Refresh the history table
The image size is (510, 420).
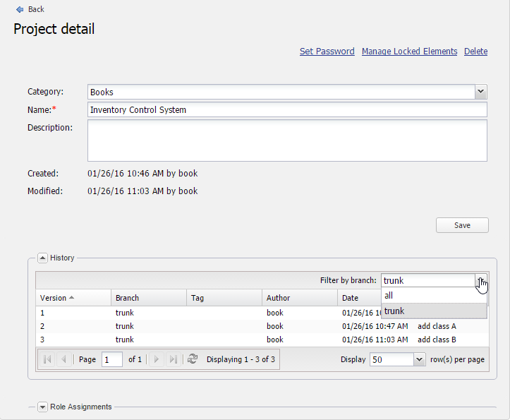click(193, 359)
